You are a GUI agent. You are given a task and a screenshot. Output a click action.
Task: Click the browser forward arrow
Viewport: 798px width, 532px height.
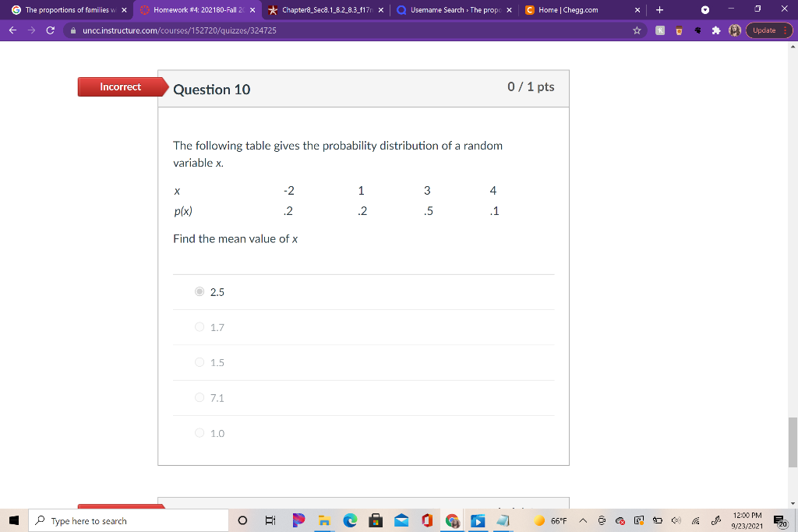[31, 30]
